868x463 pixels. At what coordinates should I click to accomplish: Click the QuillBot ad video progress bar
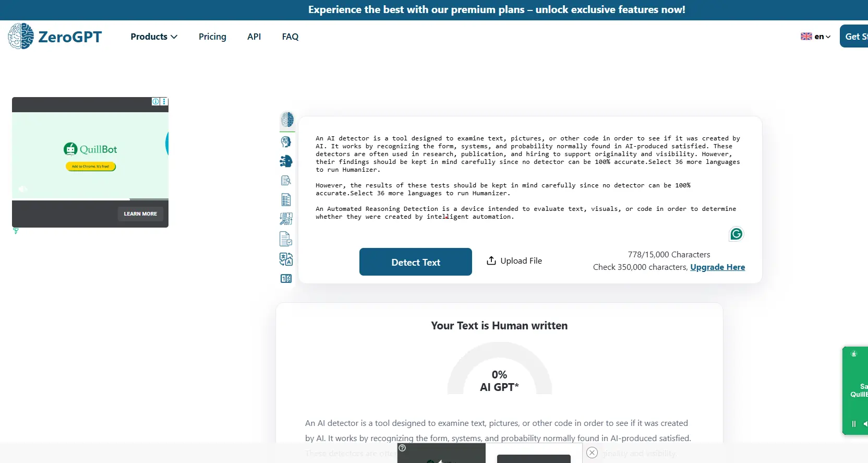90,199
